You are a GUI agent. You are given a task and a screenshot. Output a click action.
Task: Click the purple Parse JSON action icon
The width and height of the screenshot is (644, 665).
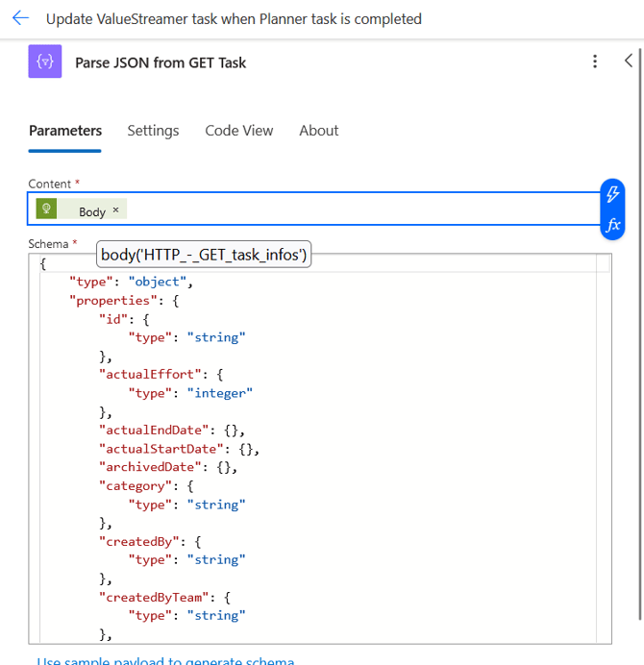(45, 62)
